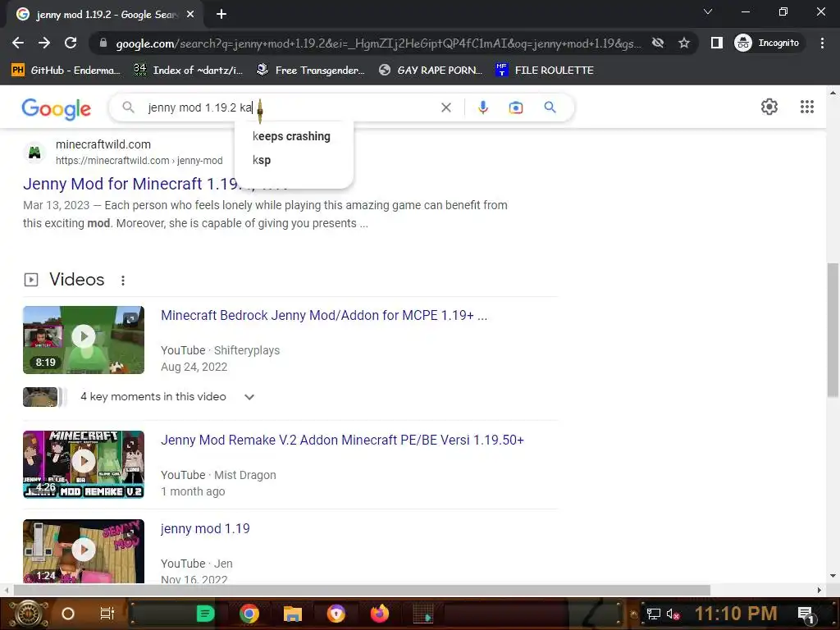Viewport: 840px width, 630px height.
Task: Go forward to the next page
Action: point(44,43)
